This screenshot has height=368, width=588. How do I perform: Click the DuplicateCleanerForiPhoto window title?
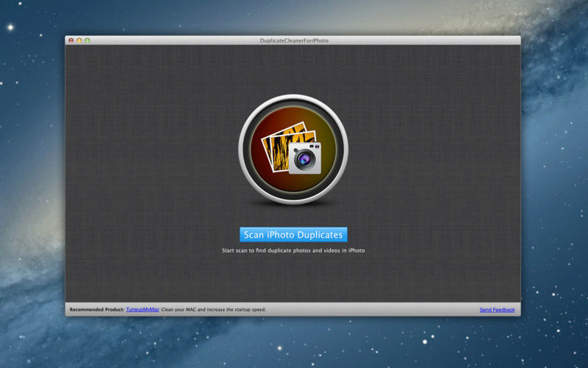(x=294, y=40)
